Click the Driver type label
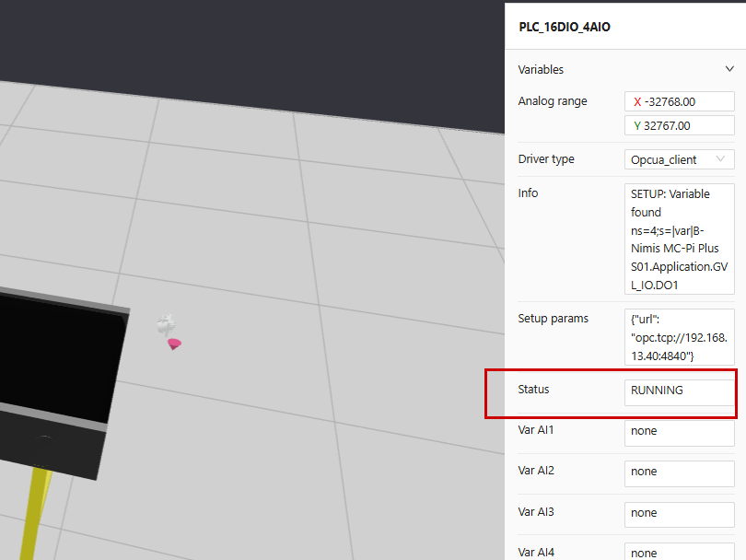Viewport: 746px width, 560px height. (546, 159)
